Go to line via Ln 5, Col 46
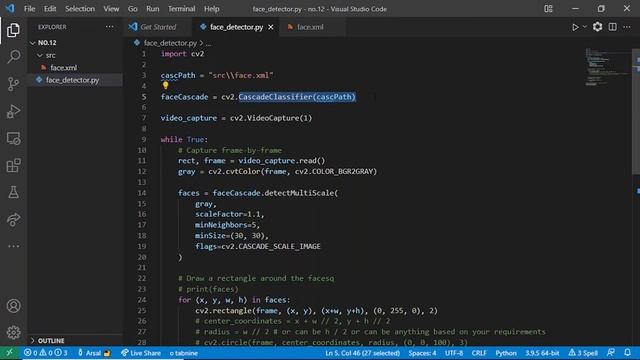640x360 pixels. (362, 353)
